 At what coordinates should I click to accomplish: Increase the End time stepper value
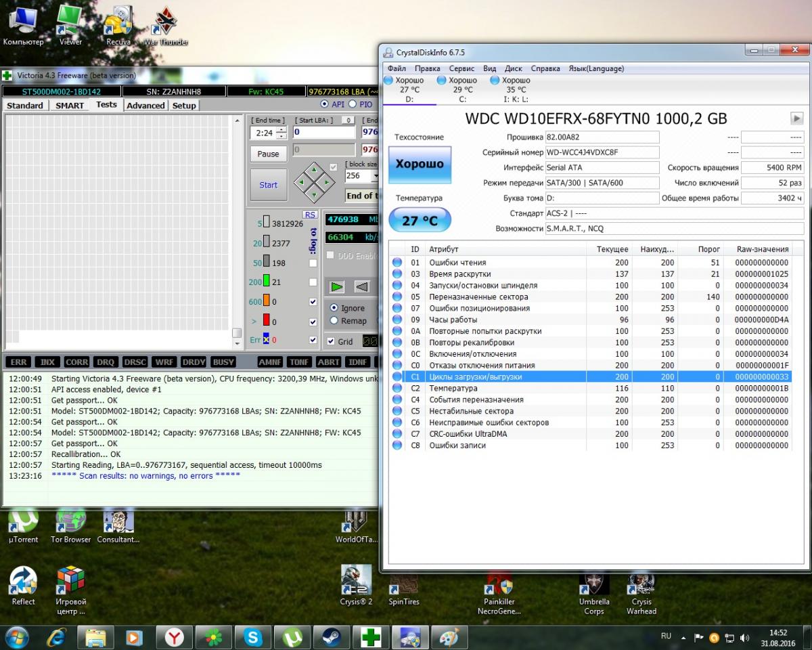281,129
